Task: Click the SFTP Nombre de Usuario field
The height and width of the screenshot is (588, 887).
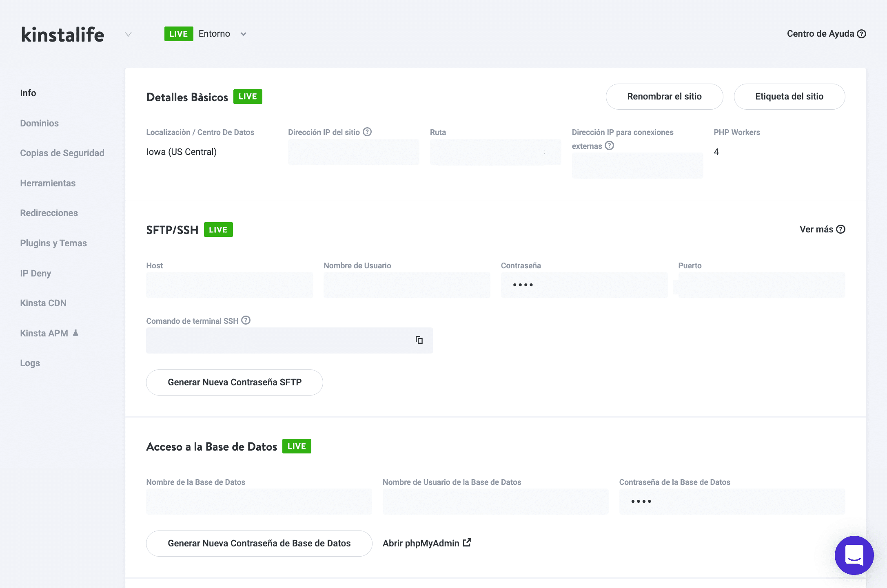Action: click(x=407, y=285)
